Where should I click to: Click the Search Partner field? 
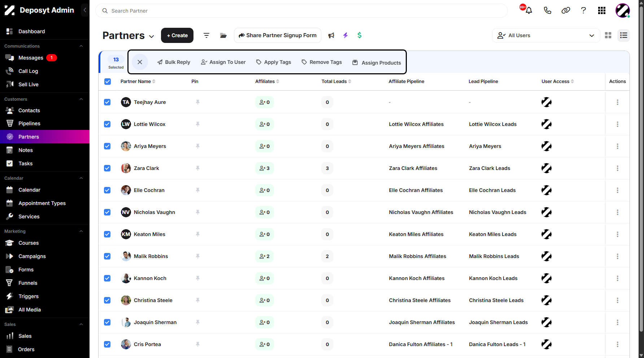tap(301, 11)
